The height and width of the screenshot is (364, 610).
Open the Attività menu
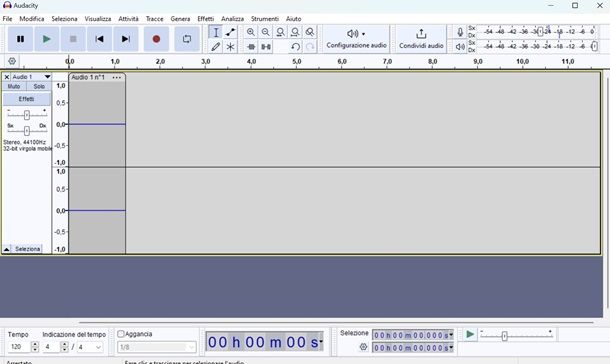click(x=128, y=19)
